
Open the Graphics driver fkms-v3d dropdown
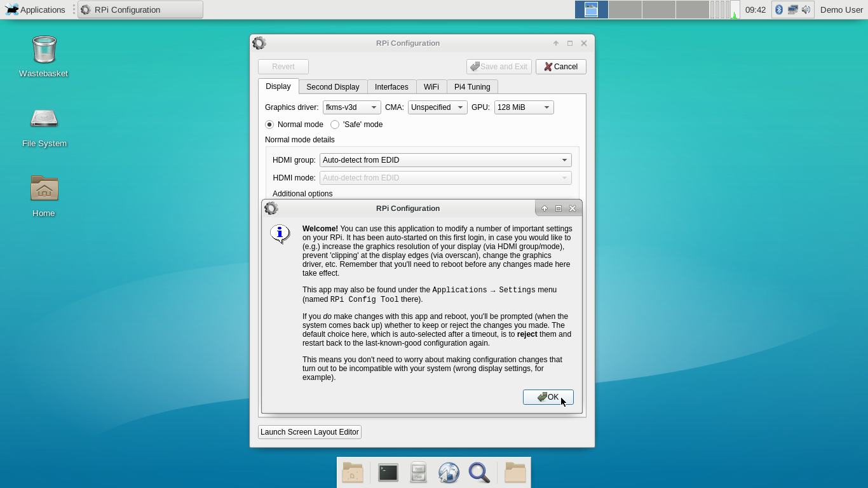352,107
